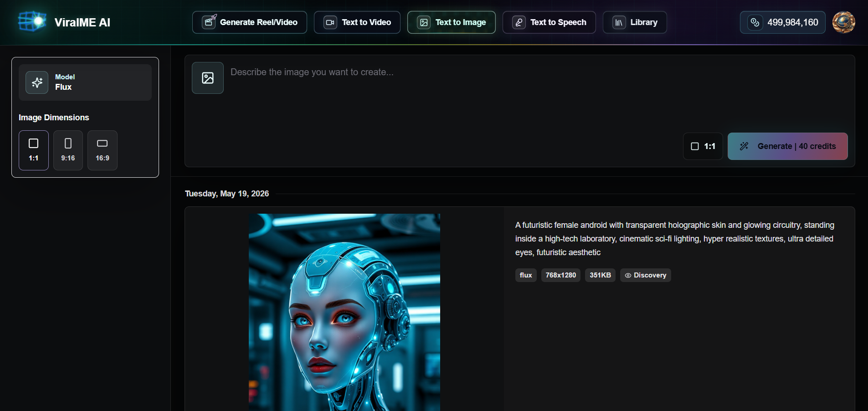Select the 1:1 square image dimension
This screenshot has width=868, height=411.
[34, 150]
